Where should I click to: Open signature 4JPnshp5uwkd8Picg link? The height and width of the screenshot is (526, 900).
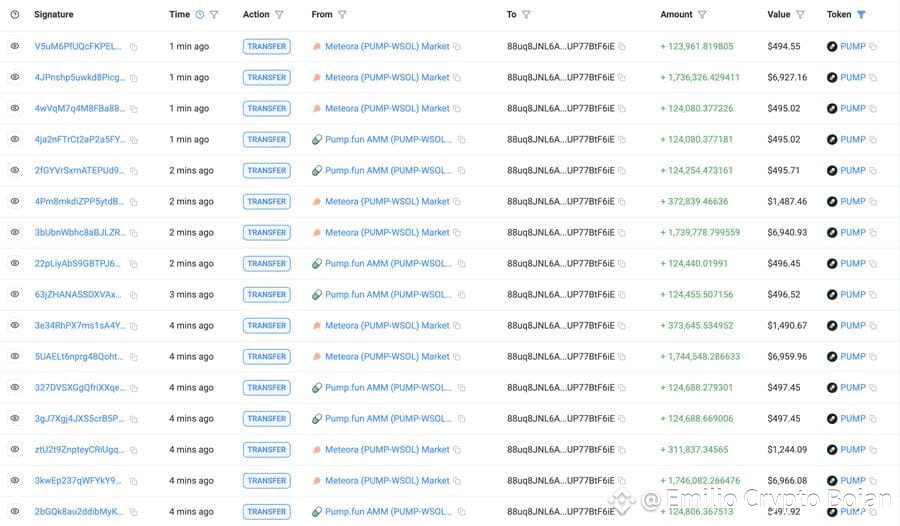[x=80, y=78]
